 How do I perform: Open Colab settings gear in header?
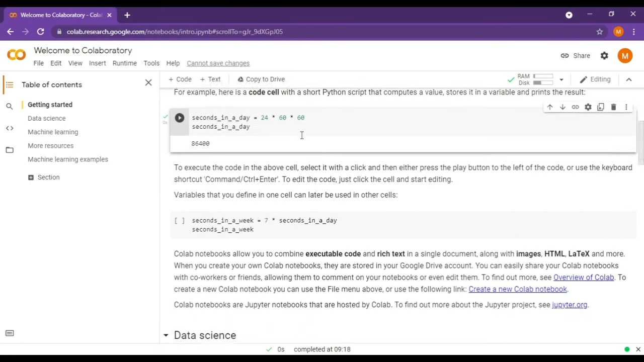click(604, 56)
